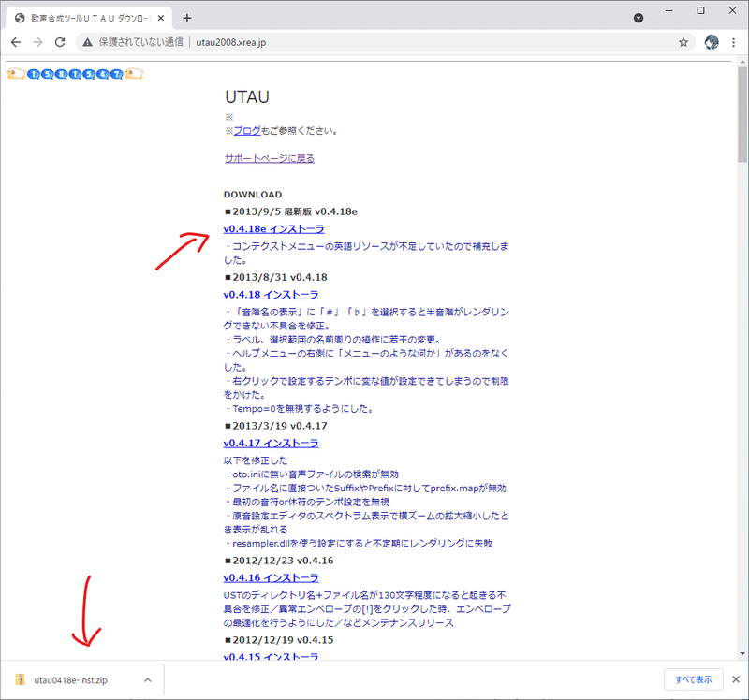The height and width of the screenshot is (700, 749).
Task: Click the すべて表示 button
Action: (693, 679)
